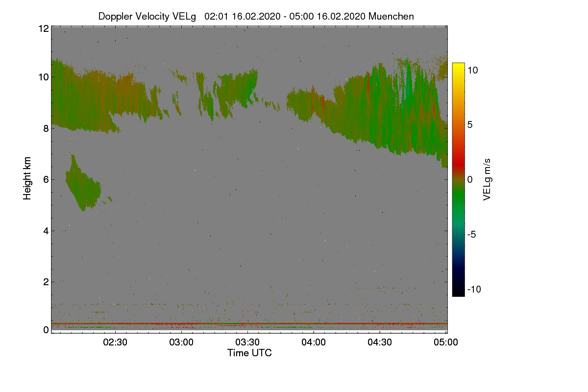
Task: Click the 03:00 time tick label
Action: click(182, 343)
